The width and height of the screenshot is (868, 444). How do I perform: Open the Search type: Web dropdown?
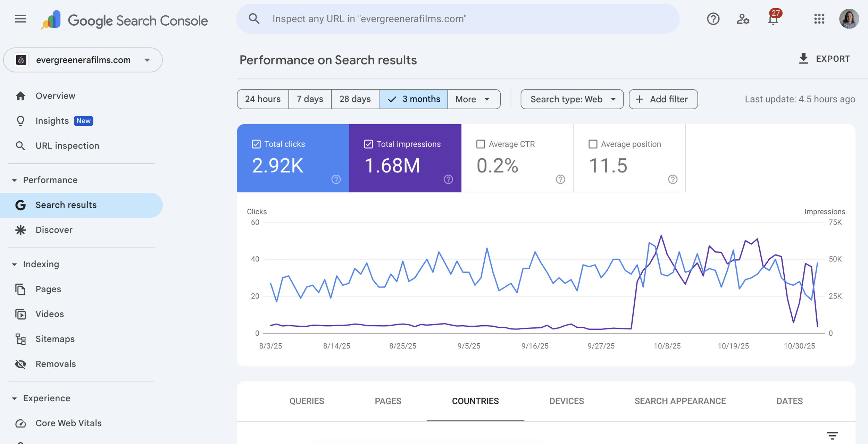571,99
